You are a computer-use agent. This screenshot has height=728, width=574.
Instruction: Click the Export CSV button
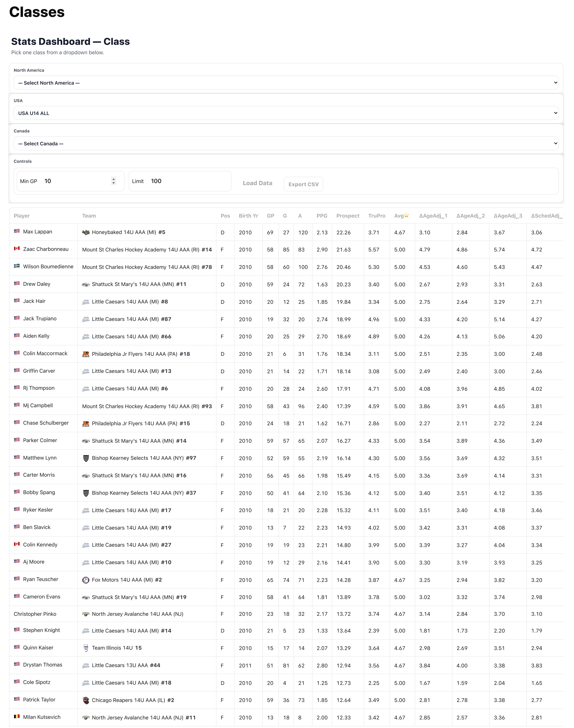304,184
